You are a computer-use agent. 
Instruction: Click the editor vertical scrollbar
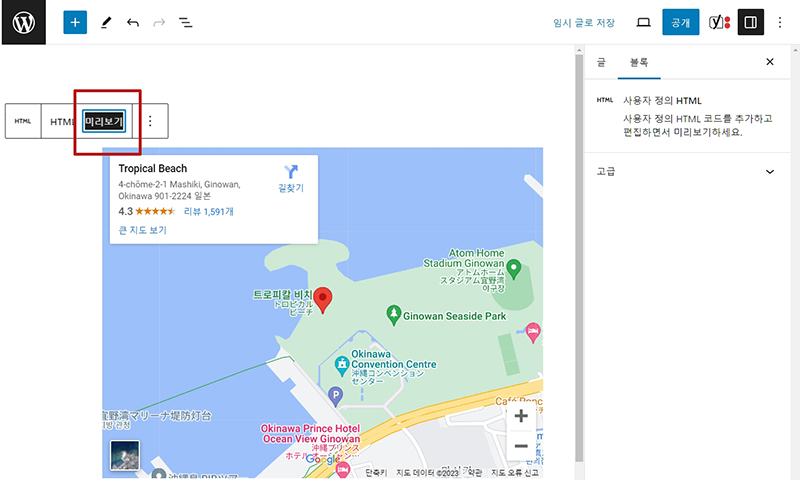[579, 258]
